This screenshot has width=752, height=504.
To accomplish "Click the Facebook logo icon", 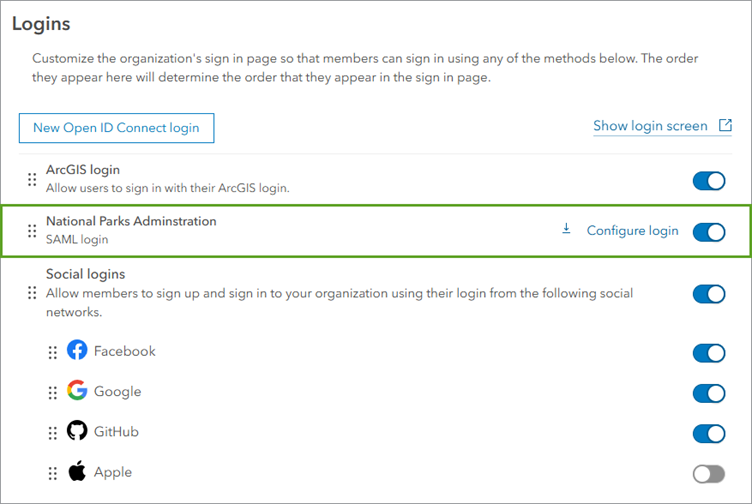I will 77,351.
